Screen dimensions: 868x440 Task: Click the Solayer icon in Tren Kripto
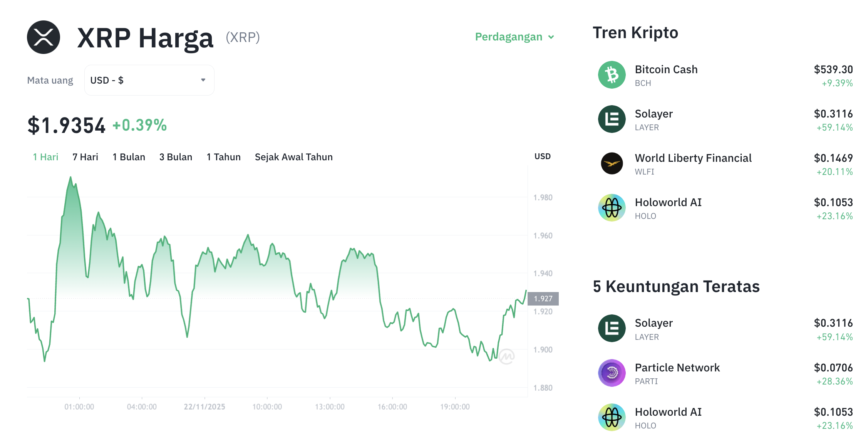click(x=611, y=119)
